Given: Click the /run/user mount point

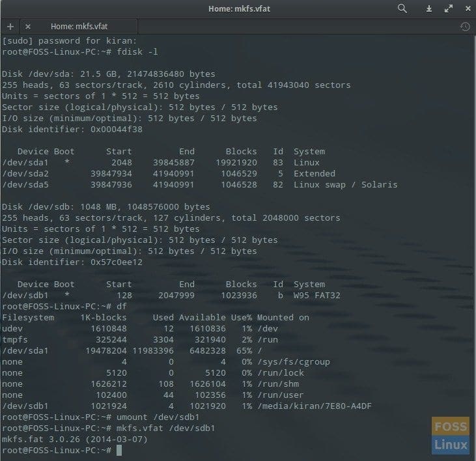Looking at the screenshot, I should [280, 395].
